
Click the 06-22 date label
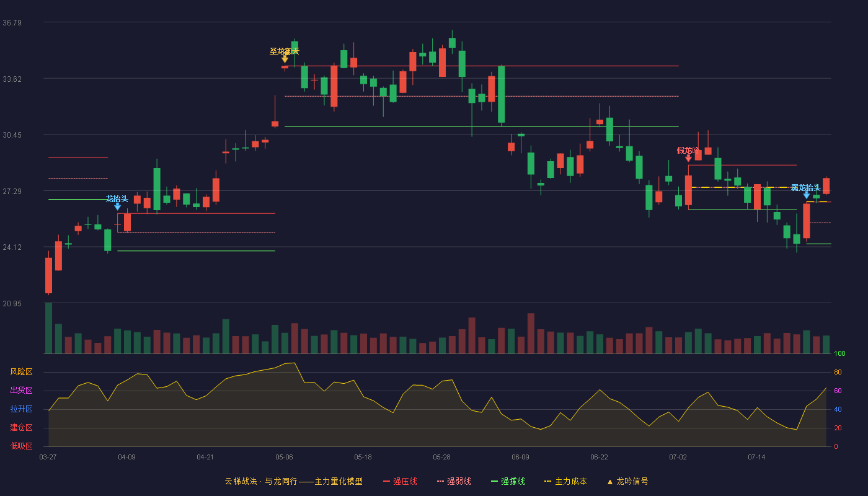coord(599,457)
